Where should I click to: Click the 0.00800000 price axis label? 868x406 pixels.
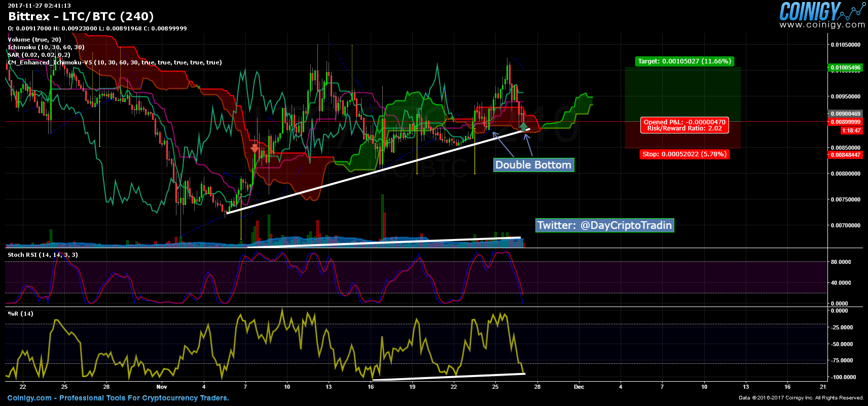tap(846, 174)
